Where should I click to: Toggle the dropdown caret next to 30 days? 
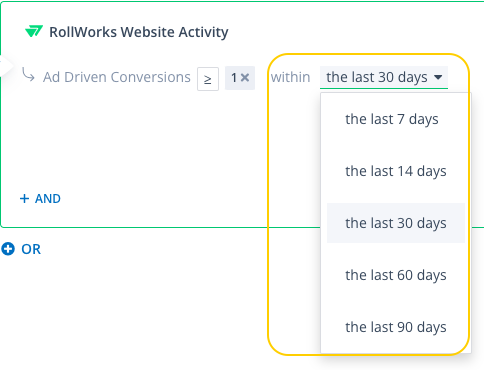tap(438, 77)
